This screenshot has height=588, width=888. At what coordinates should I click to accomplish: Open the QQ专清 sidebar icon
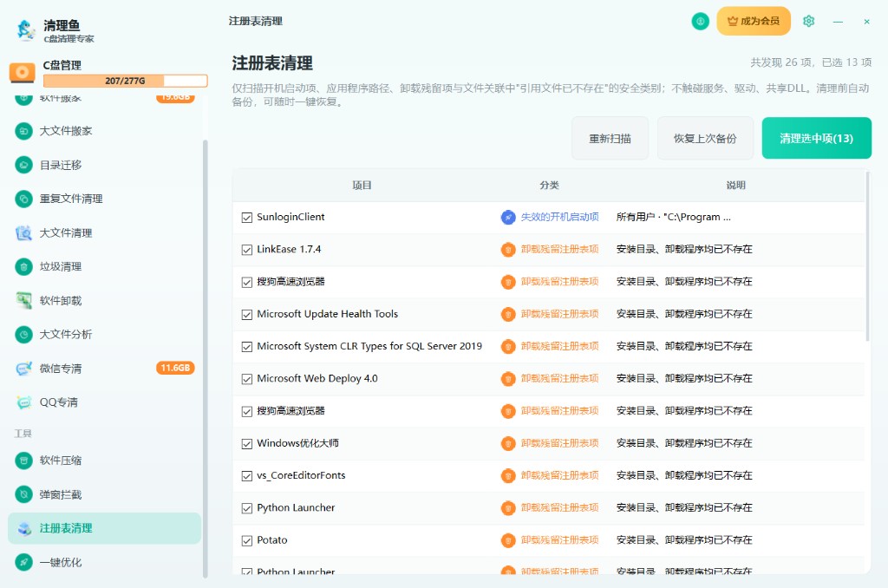click(x=23, y=402)
